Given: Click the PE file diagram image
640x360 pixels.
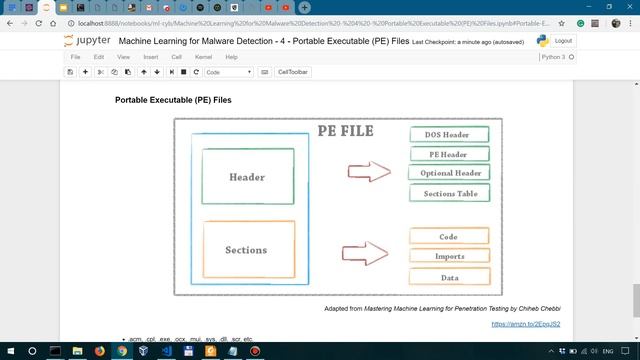Looking at the screenshot, I should pos(338,207).
